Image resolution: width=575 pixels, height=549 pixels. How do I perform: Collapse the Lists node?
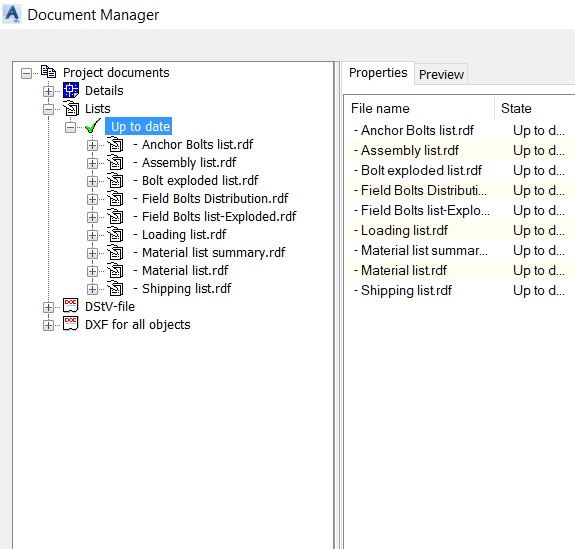coord(48,109)
